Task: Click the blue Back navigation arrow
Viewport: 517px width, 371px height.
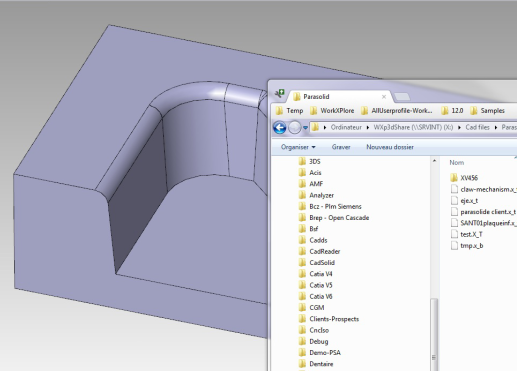Action: pos(280,127)
